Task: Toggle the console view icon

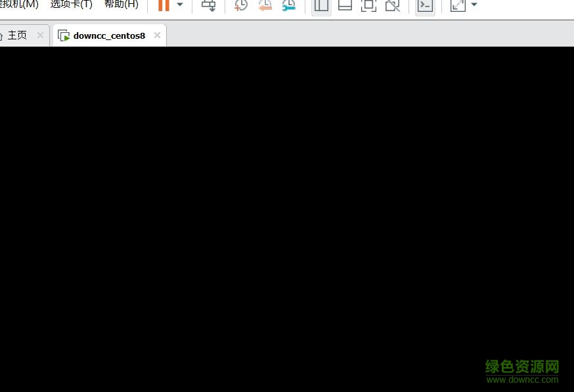Action: coord(425,5)
